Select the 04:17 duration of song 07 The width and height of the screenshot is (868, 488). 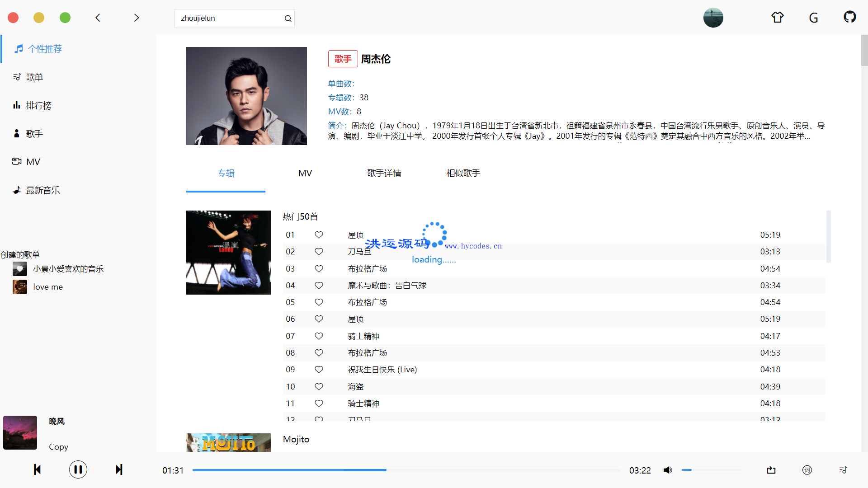click(x=770, y=336)
